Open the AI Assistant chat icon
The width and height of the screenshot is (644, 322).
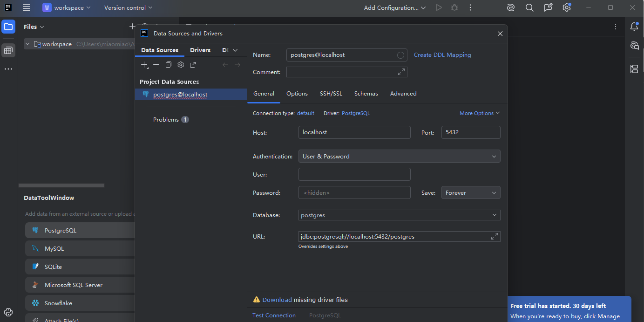click(634, 45)
